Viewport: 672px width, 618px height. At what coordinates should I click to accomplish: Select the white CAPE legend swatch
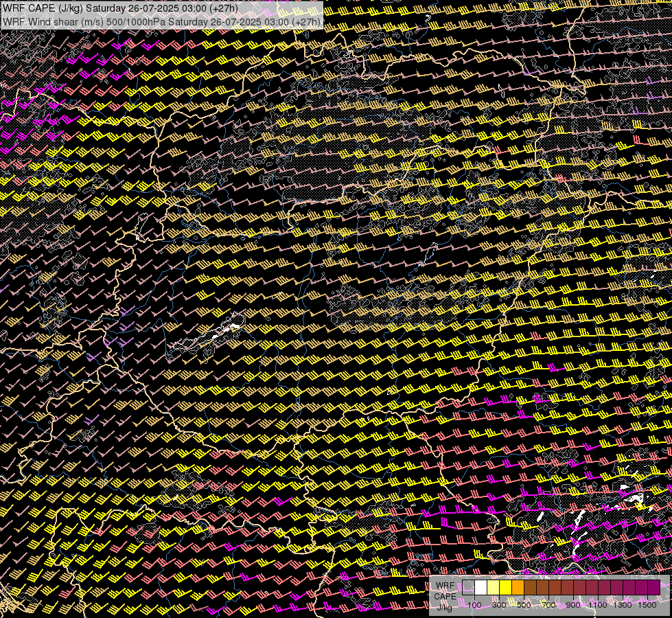tap(481, 588)
